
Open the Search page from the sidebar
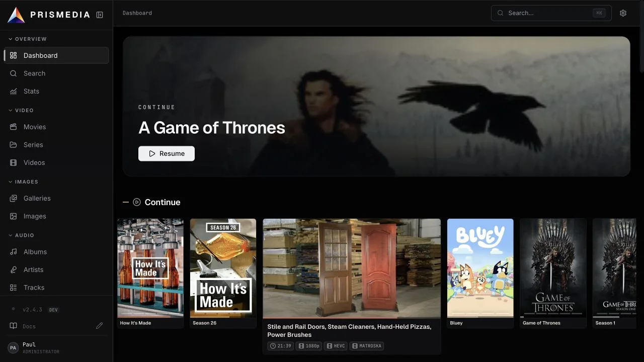pyautogui.click(x=56, y=73)
